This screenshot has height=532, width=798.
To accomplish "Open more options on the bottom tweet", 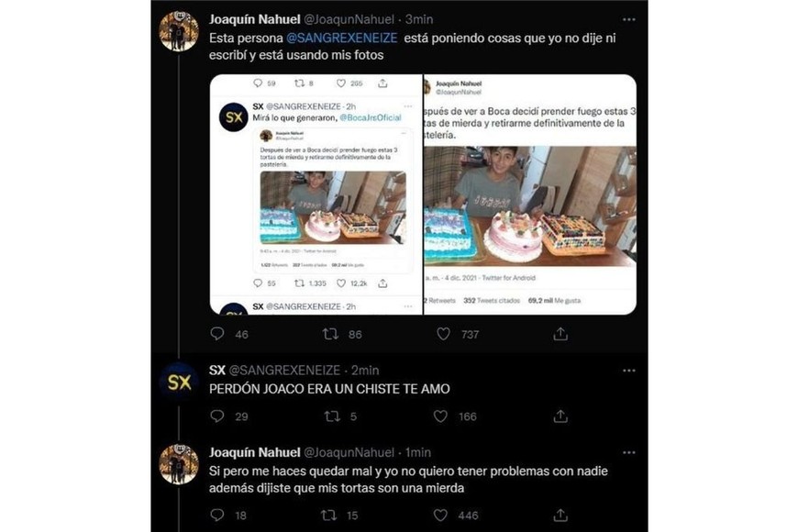I will point(628,452).
